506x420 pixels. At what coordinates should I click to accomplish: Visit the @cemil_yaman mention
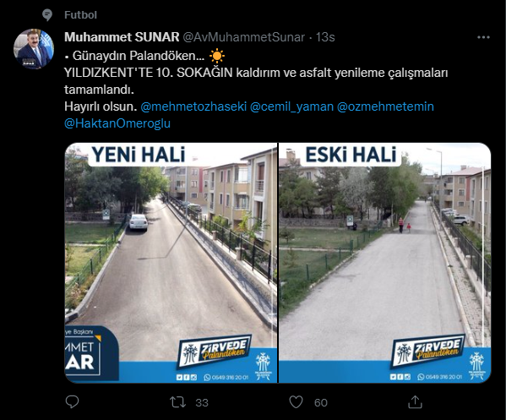(x=291, y=106)
